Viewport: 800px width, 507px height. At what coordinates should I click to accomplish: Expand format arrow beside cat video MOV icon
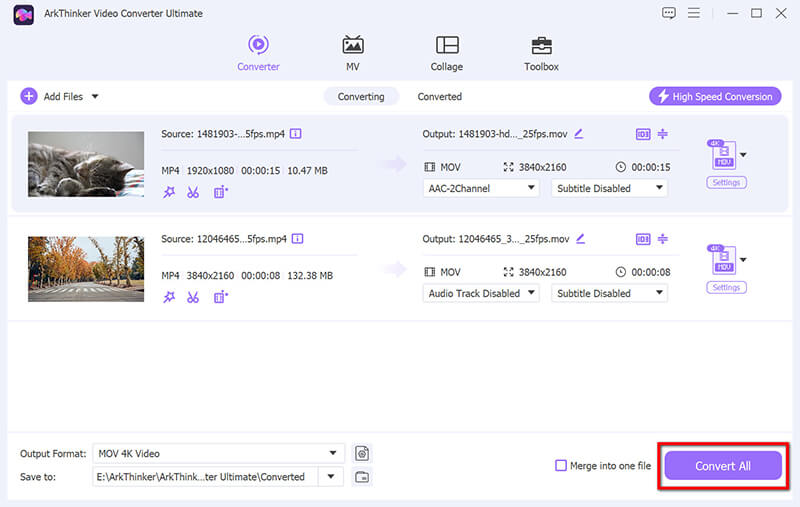tap(743, 155)
